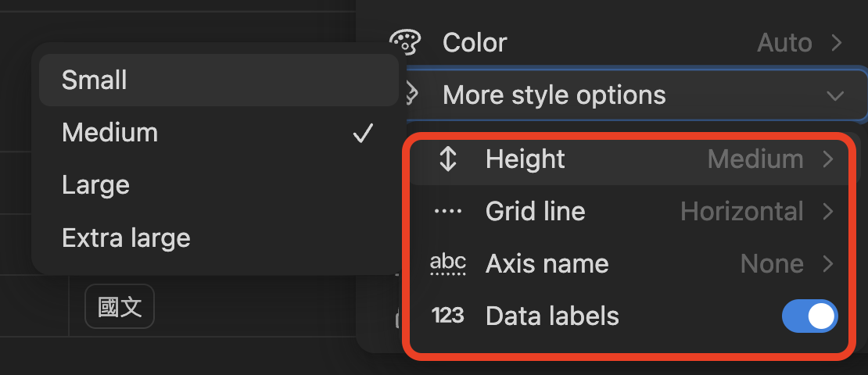Click the Height vertical arrows icon
Screen dimensions: 868x375
tap(447, 159)
